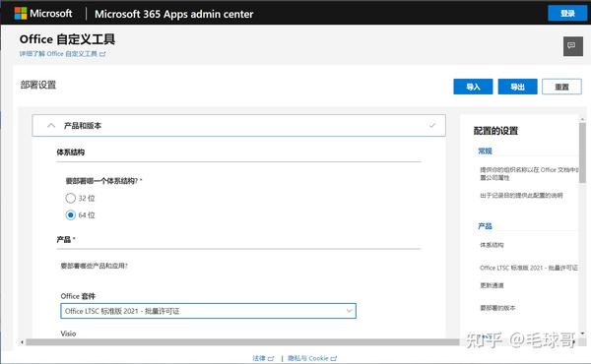Click Office LTSC 标准版 2021 in settings panel
Screen dimensions: 591x364
tap(528, 268)
